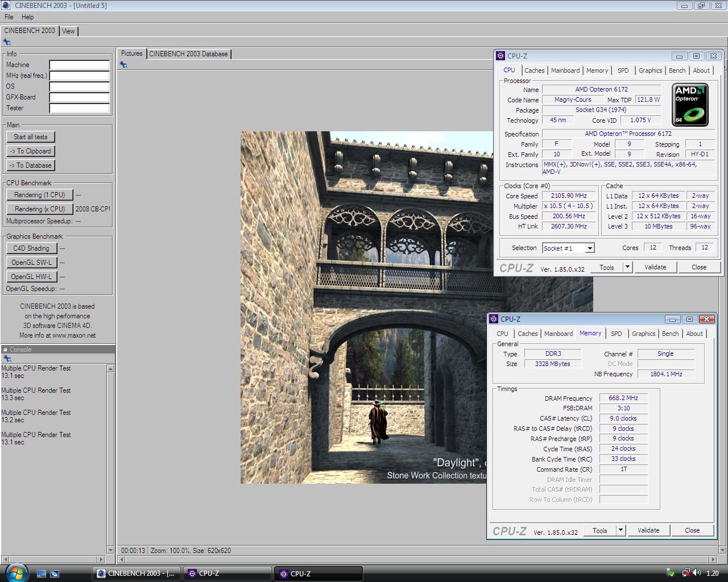Click the 2008 CB-CPU render score
The height and width of the screenshot is (582, 728).
93,209
